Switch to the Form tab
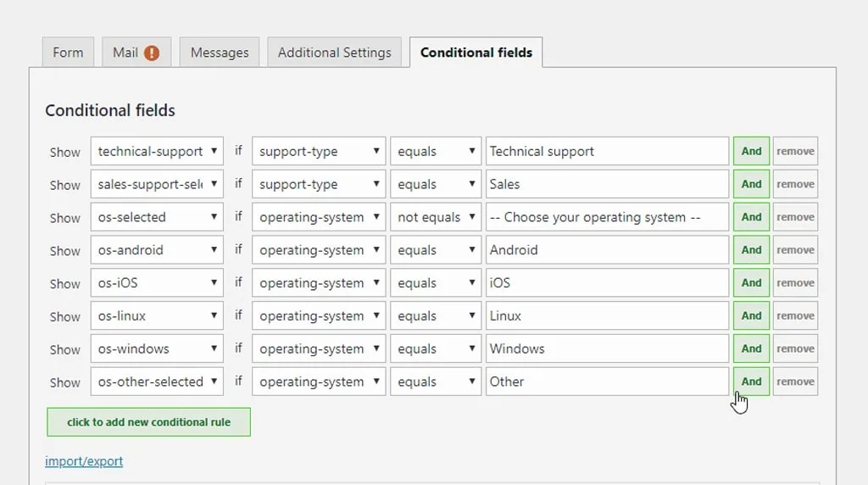 click(x=68, y=53)
